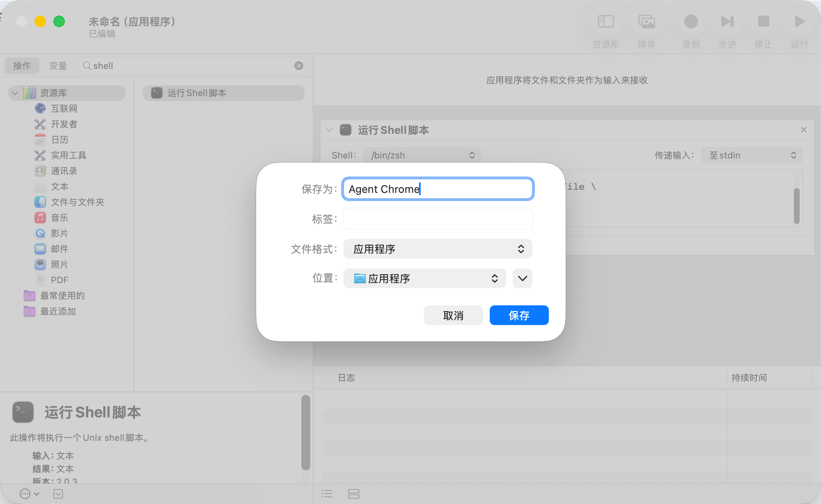Select the 开发者 category
The width and height of the screenshot is (821, 504).
(64, 124)
